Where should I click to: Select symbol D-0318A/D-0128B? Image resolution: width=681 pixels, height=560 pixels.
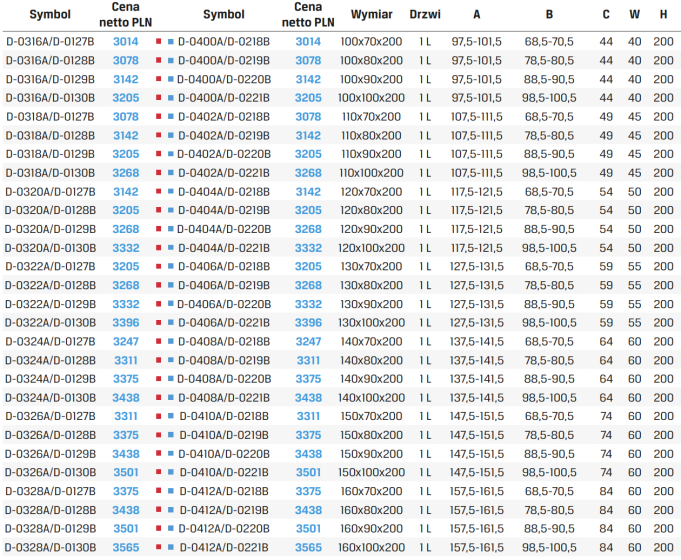[50, 136]
